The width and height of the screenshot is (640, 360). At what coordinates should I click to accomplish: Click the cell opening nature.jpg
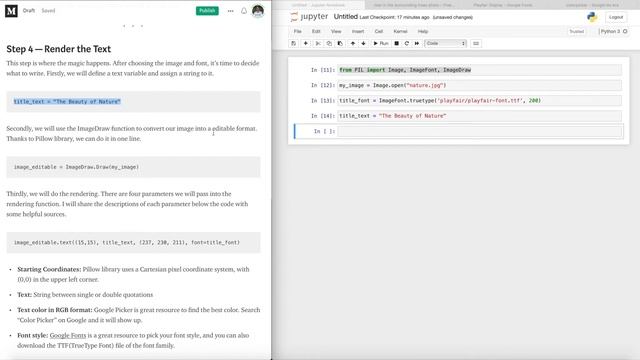point(480,85)
